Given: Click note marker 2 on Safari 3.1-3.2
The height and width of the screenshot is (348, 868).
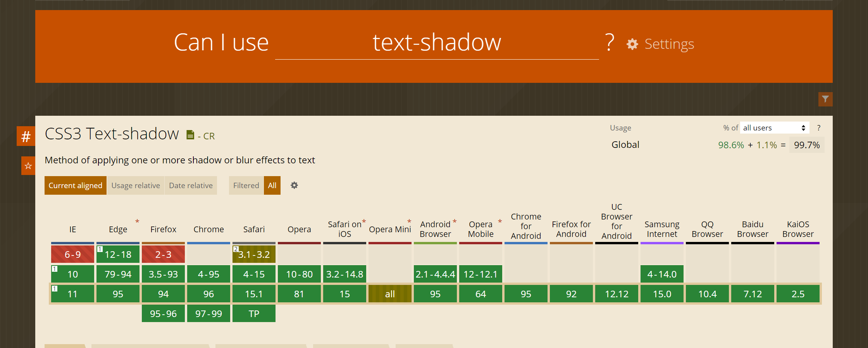Looking at the screenshot, I should pyautogui.click(x=236, y=249).
